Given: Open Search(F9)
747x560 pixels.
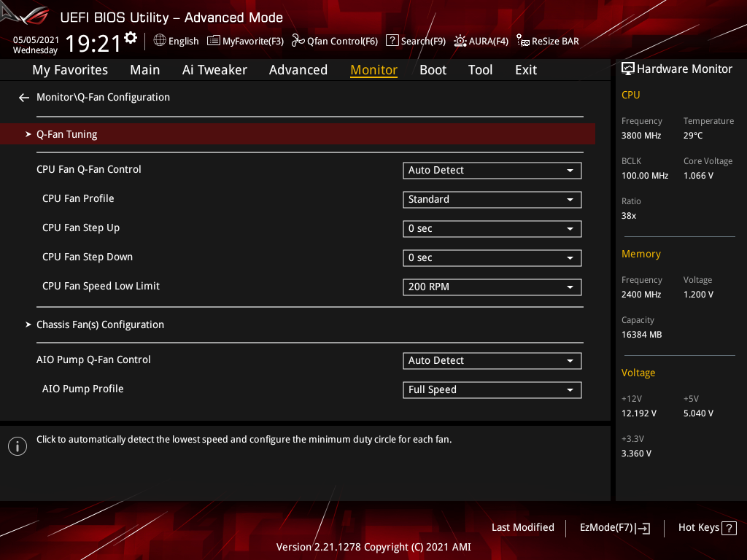Looking at the screenshot, I should pos(415,41).
